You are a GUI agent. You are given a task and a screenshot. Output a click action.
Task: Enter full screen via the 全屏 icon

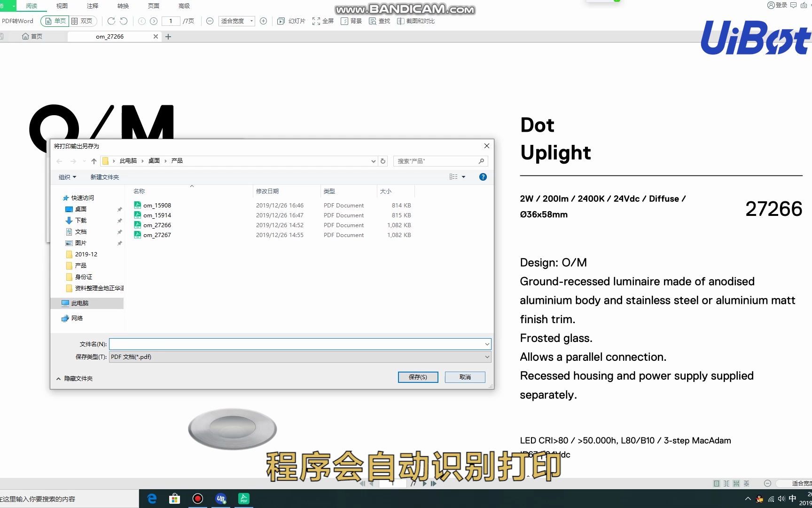323,21
